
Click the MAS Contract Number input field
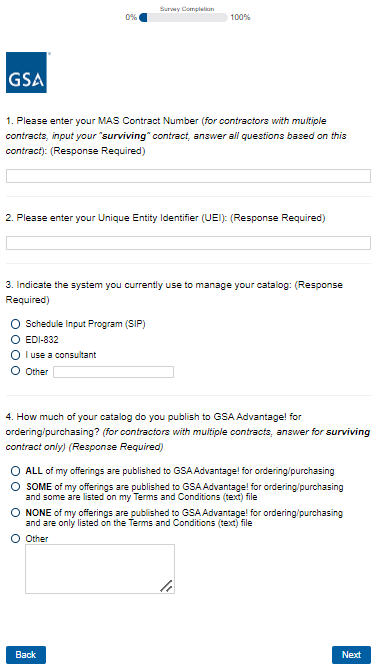188,176
